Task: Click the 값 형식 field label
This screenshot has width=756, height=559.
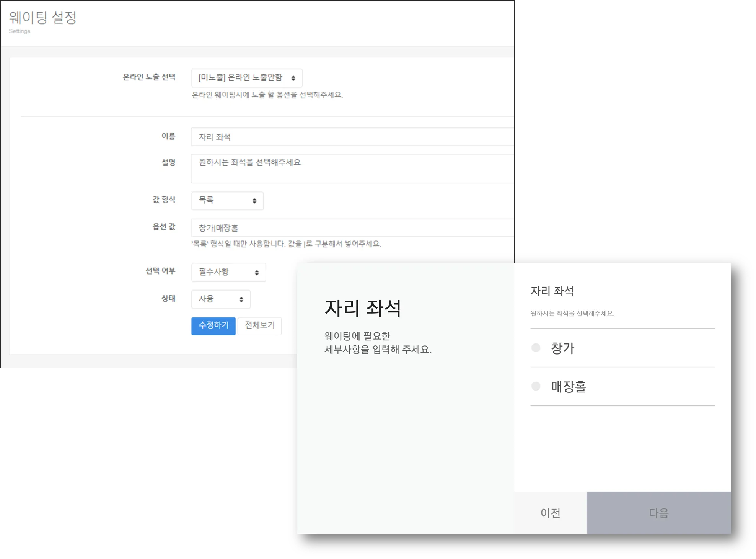Action: pos(164,199)
